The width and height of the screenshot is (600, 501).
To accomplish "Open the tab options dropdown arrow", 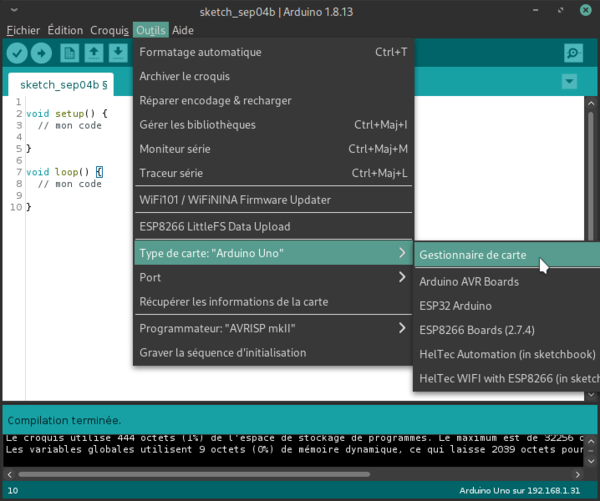I will point(569,81).
